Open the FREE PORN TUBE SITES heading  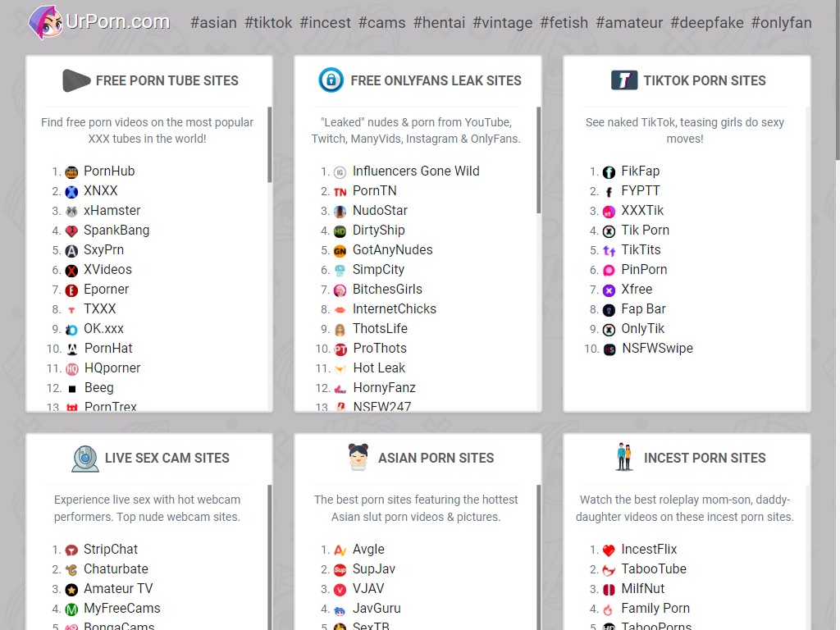[x=167, y=80]
